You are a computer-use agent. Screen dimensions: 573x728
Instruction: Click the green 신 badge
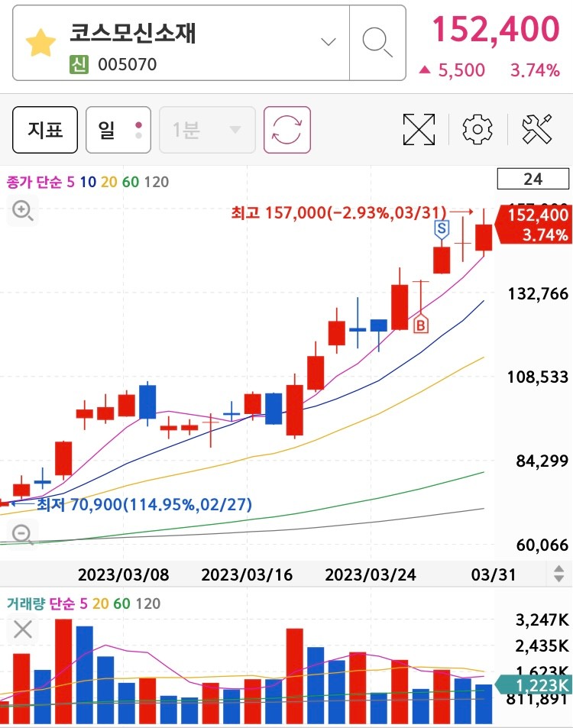pos(79,64)
